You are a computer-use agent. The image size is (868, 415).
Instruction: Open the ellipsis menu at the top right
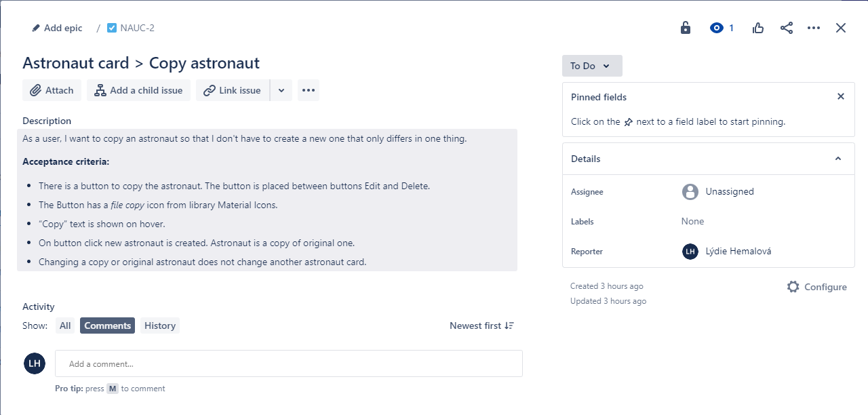coord(814,28)
